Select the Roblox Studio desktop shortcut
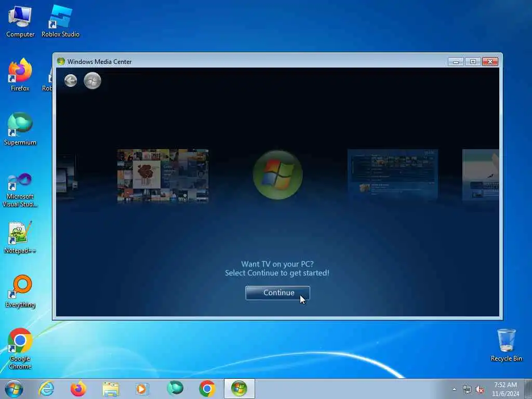This screenshot has height=399, width=532. (60, 22)
